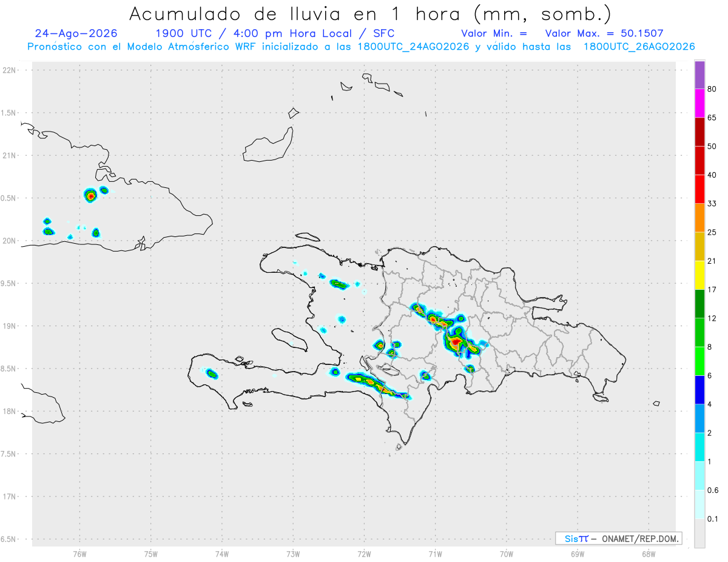Image resolution: width=728 pixels, height=562 pixels.
Task: Select the 'Valor Max. = 50.1507' text
Action: point(604,33)
